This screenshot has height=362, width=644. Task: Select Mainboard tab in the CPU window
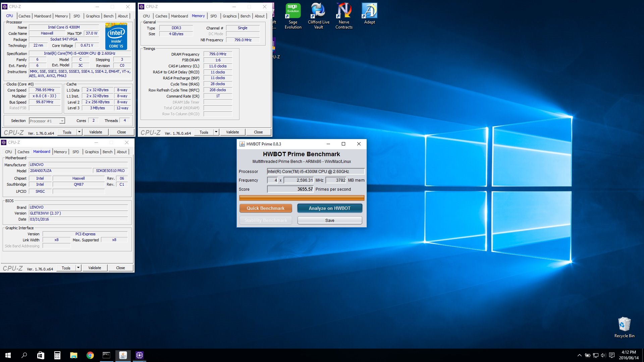pyautogui.click(x=43, y=16)
